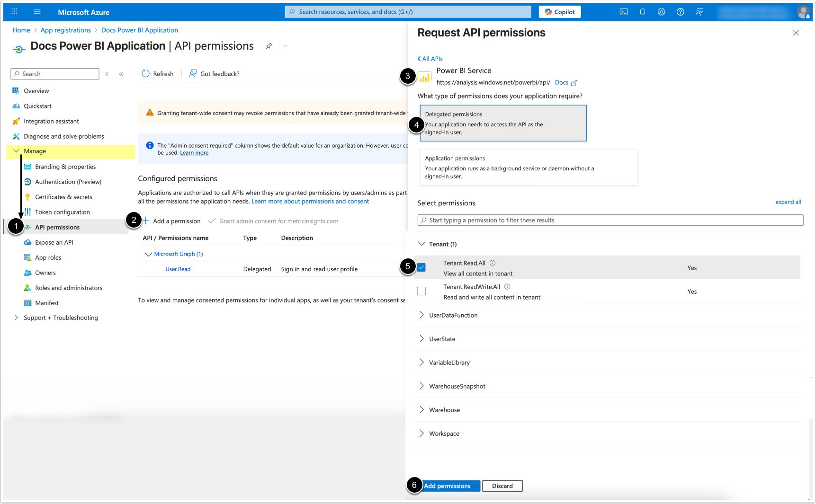
Task: Open Diagnose and solve problems
Action: (x=64, y=136)
